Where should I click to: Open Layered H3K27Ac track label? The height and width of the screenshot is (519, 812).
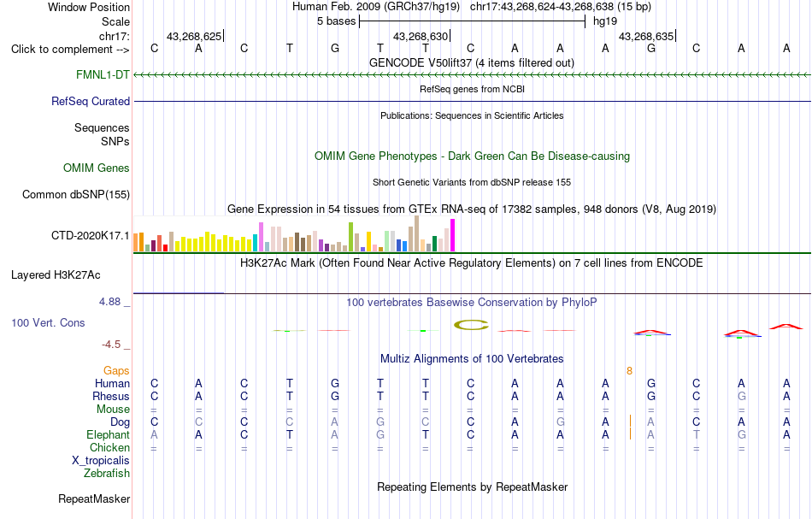pyautogui.click(x=56, y=275)
